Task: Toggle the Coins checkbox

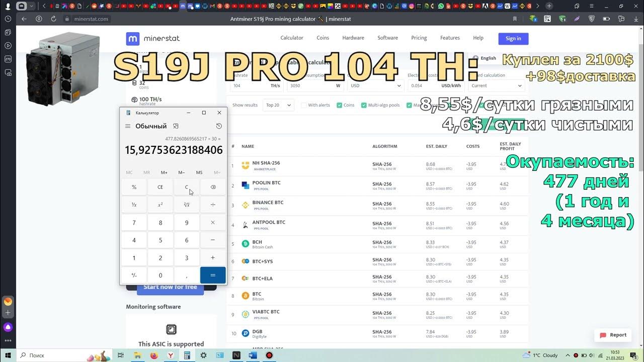Action: (340, 105)
